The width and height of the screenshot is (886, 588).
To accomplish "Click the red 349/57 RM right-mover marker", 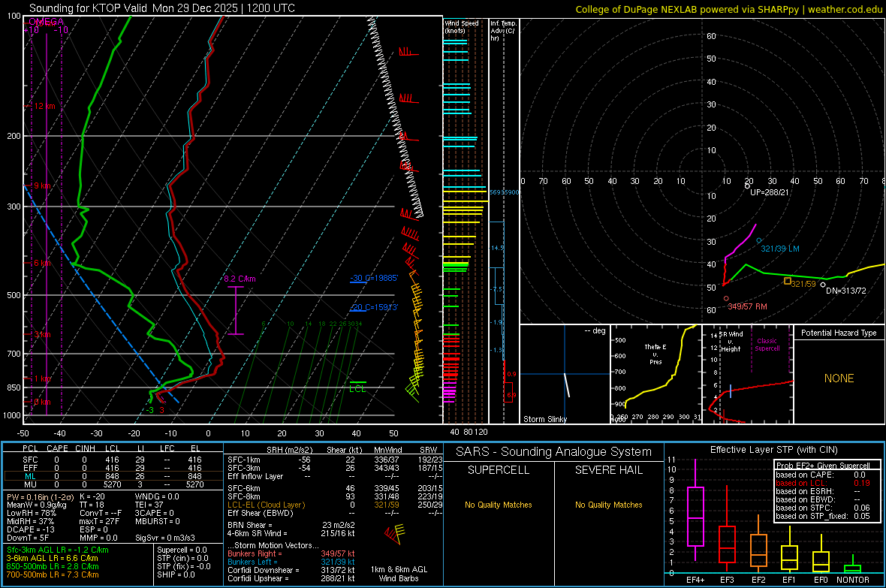I will coord(726,299).
